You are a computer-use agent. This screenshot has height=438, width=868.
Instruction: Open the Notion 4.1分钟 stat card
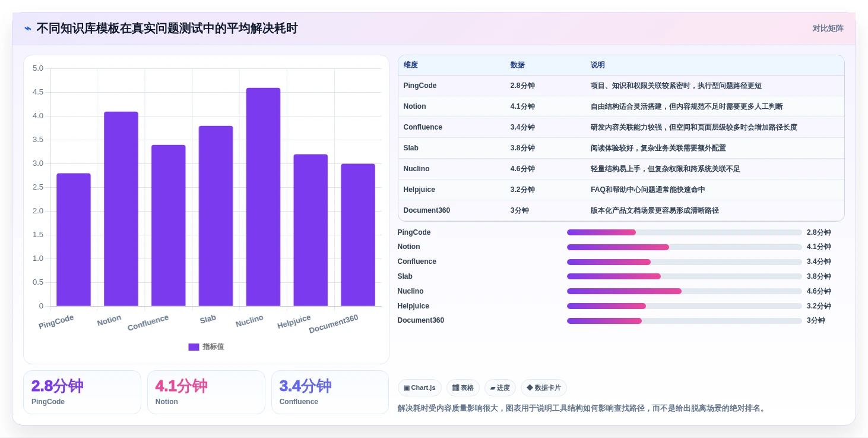click(206, 392)
